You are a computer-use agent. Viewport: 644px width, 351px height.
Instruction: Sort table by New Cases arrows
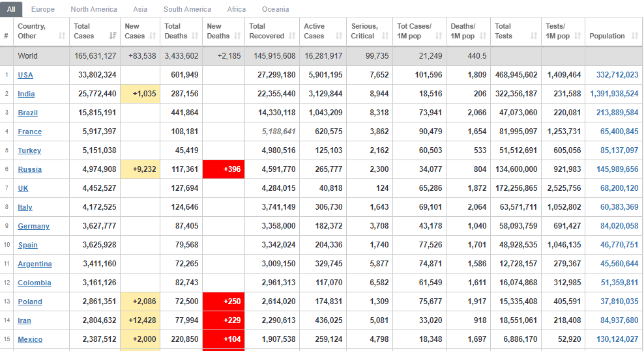click(153, 36)
